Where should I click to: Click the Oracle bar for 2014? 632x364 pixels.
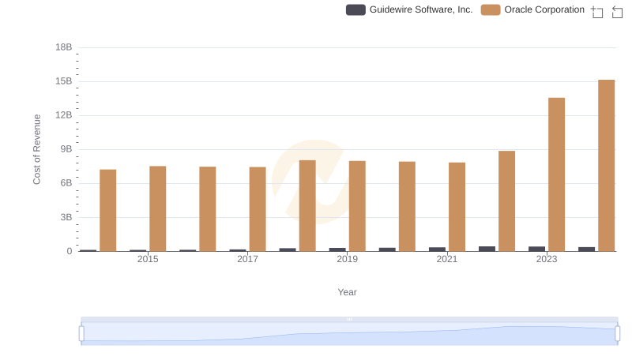pyautogui.click(x=108, y=210)
